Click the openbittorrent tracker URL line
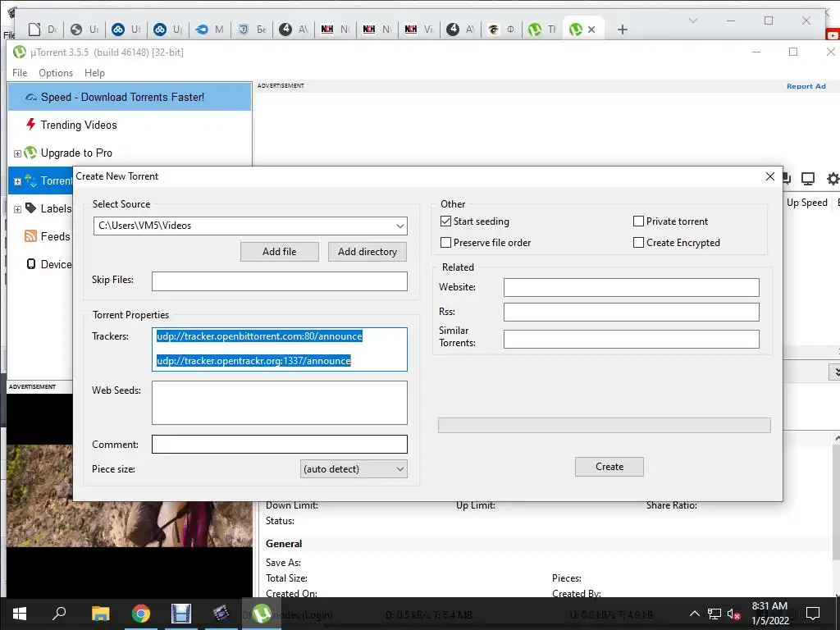The width and height of the screenshot is (840, 630). tap(259, 336)
